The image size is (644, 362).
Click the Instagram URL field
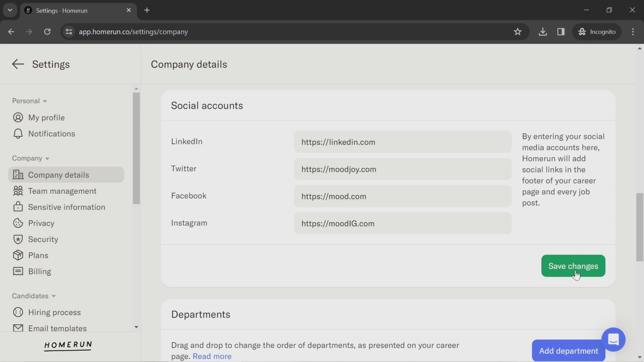402,223
